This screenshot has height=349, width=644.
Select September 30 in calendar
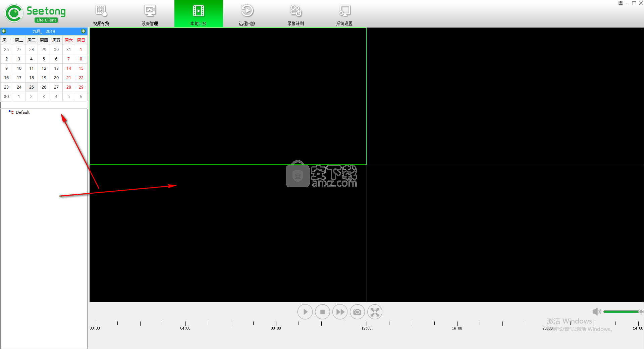[x=6, y=96]
